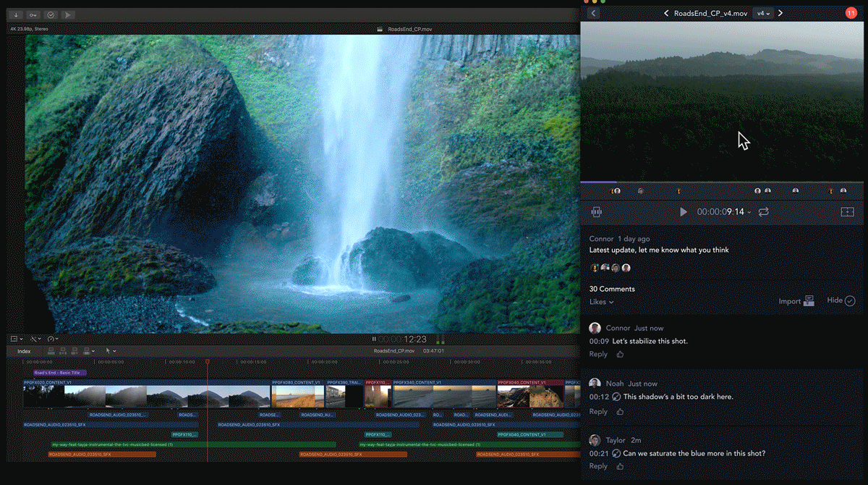The height and width of the screenshot is (485, 868).
Task: Click the annotation icon on Taylor's comment
Action: click(x=616, y=454)
